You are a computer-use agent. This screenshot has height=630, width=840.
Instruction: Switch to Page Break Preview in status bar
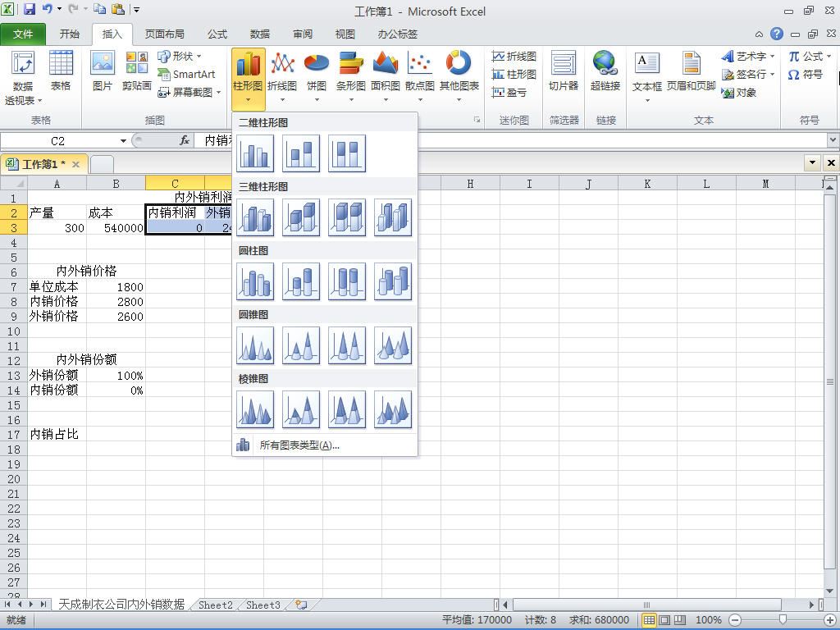(680, 620)
